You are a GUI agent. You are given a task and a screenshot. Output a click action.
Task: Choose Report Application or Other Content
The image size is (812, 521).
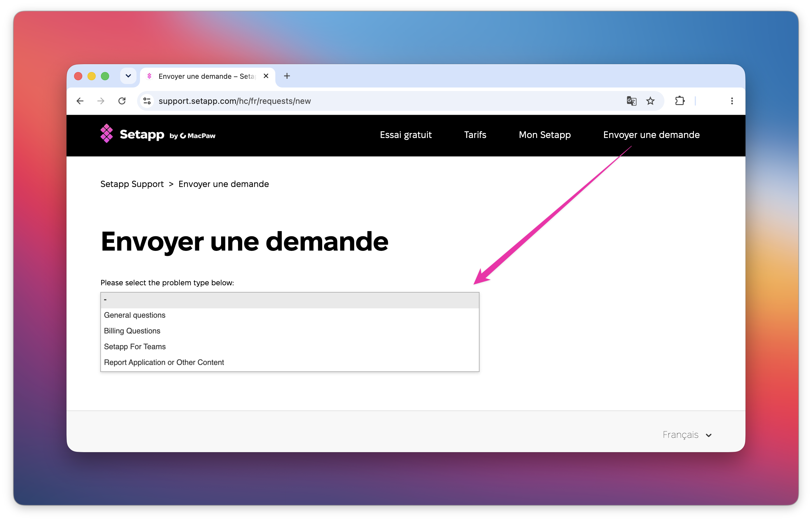pyautogui.click(x=290, y=362)
